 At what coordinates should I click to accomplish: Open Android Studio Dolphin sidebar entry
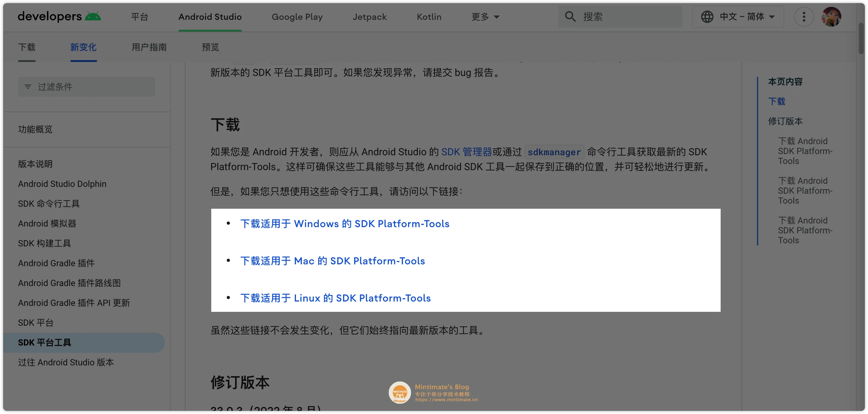point(62,184)
